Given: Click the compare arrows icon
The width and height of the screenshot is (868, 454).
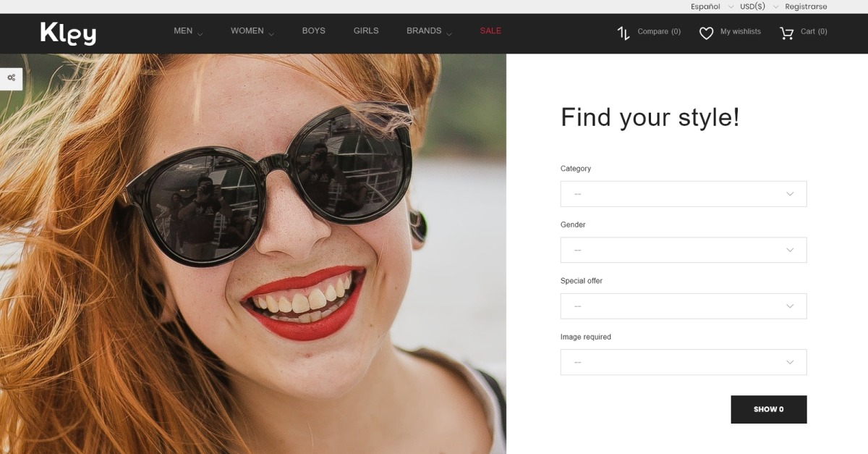Looking at the screenshot, I should tap(624, 33).
